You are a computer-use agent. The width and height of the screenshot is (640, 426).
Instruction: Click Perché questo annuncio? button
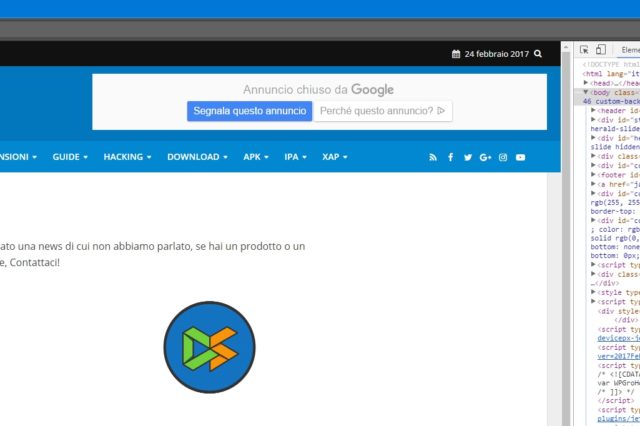tap(382, 111)
